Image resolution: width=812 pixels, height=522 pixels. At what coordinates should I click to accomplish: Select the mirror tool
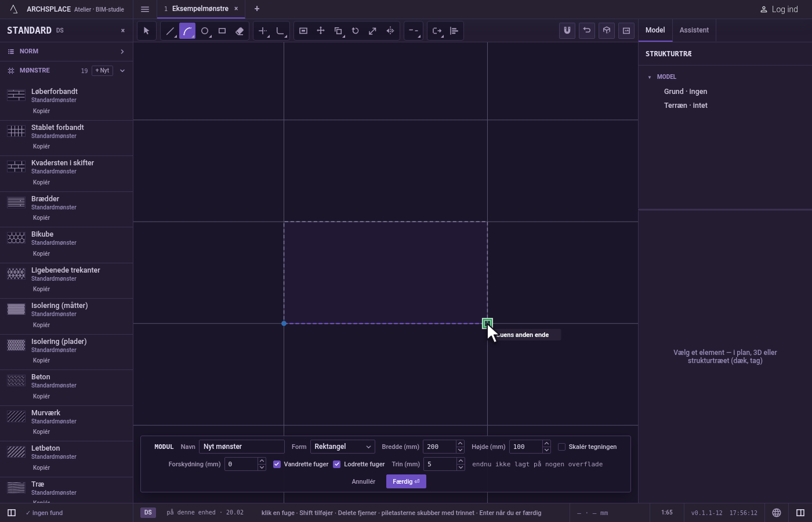pyautogui.click(x=390, y=31)
